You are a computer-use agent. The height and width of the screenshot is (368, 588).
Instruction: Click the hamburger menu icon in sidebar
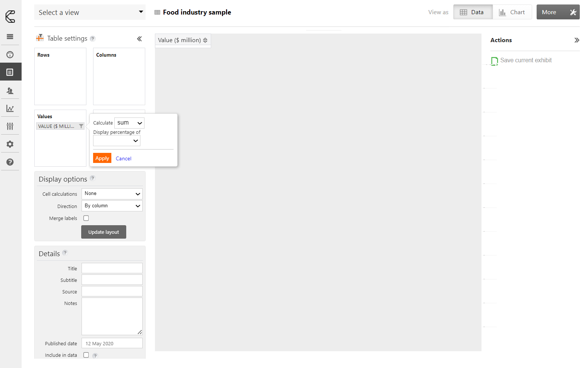click(x=10, y=37)
